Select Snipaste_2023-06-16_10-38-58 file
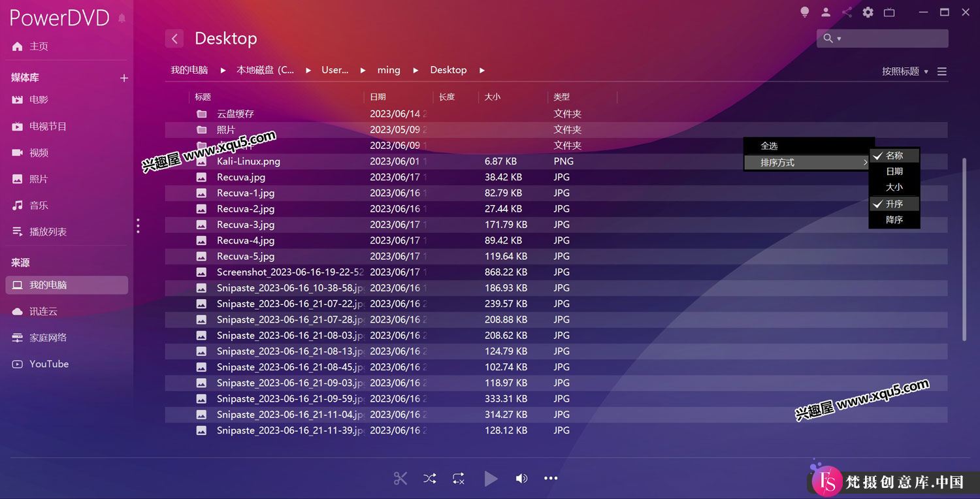 click(x=556, y=288)
